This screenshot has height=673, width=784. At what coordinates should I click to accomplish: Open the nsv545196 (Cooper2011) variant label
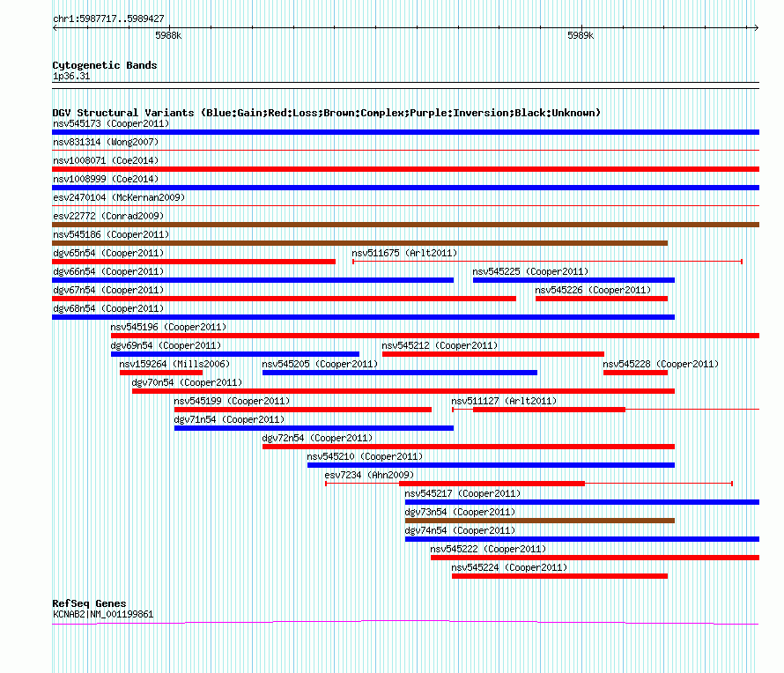[x=168, y=327]
